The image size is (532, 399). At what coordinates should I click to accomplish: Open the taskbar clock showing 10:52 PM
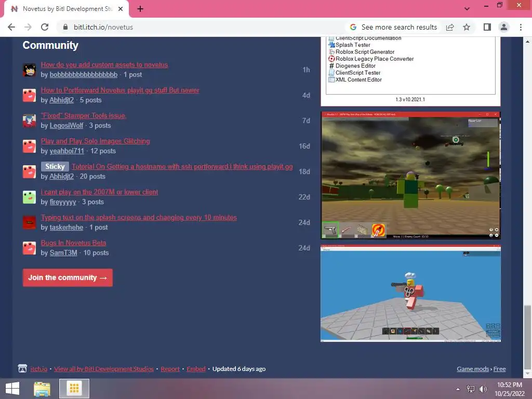(x=509, y=389)
